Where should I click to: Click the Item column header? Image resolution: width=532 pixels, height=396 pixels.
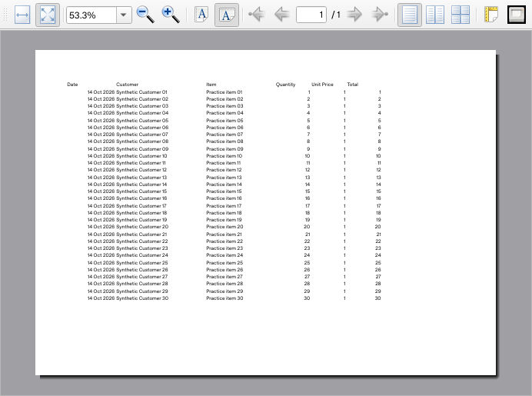[x=211, y=85]
